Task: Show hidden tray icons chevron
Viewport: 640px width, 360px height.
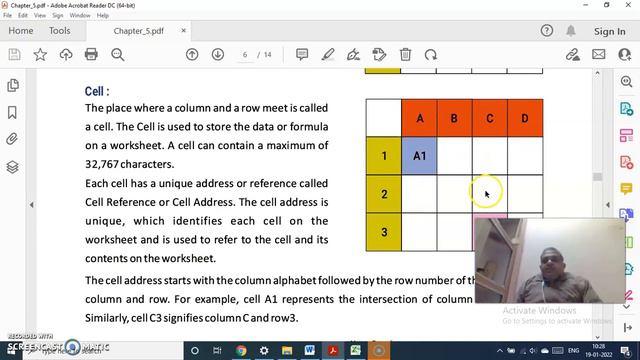Action: [500, 351]
